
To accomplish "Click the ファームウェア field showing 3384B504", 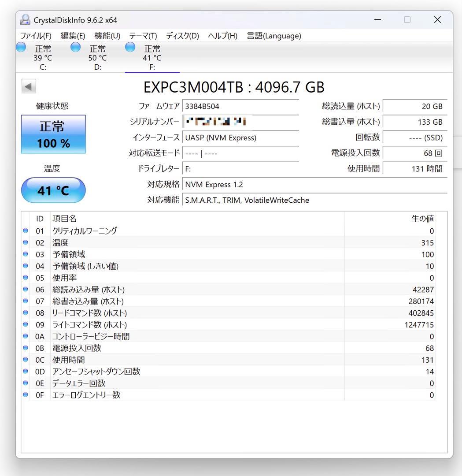I will [x=240, y=106].
